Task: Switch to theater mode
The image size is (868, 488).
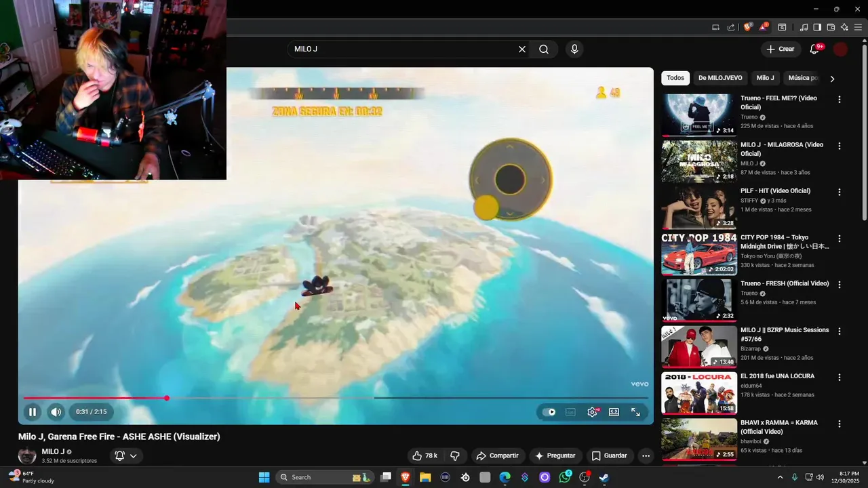Action: click(x=614, y=412)
